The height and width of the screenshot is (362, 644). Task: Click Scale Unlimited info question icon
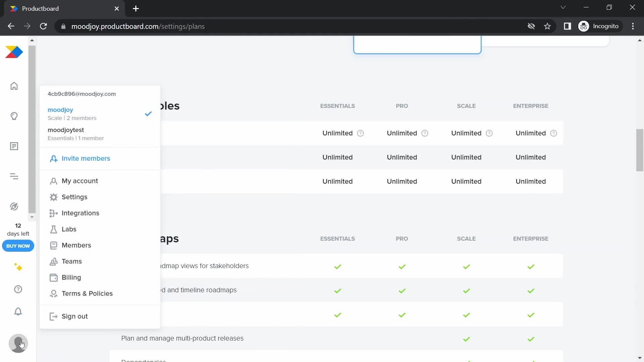[x=489, y=133]
